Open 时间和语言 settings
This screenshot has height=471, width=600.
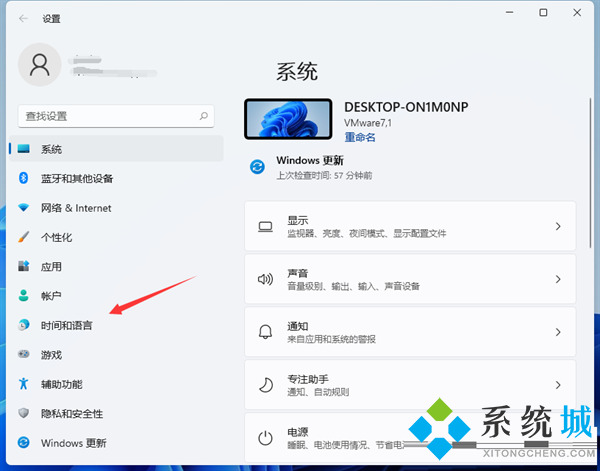(x=116, y=325)
